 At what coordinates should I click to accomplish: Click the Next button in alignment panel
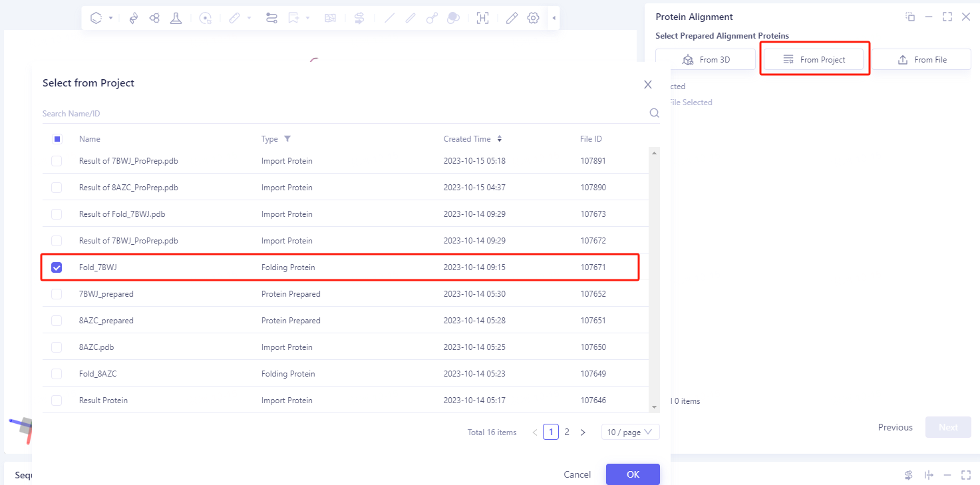pyautogui.click(x=948, y=427)
